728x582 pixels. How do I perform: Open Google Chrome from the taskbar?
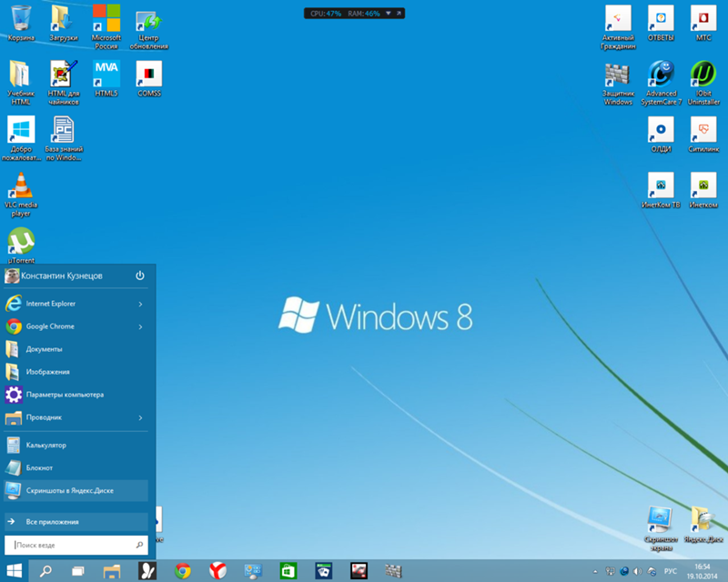point(182,571)
